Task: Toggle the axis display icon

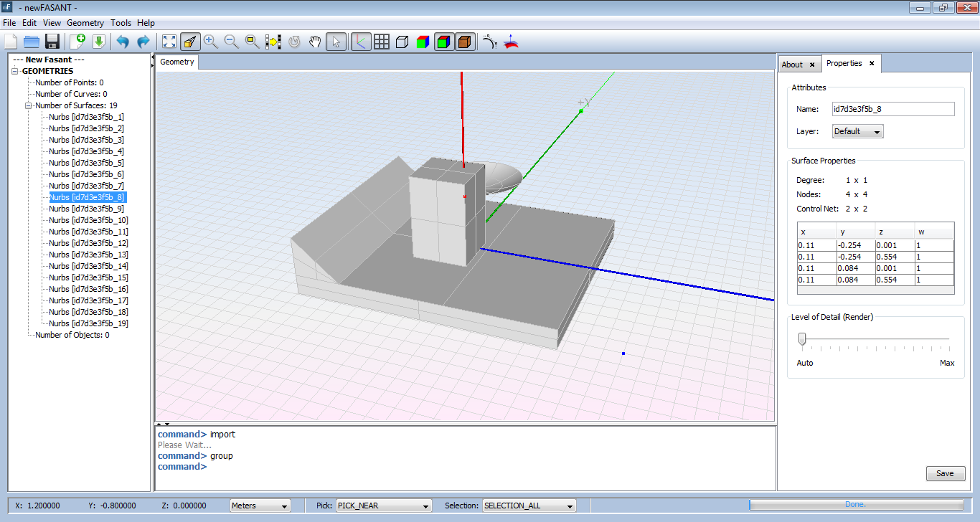Action: coord(360,41)
